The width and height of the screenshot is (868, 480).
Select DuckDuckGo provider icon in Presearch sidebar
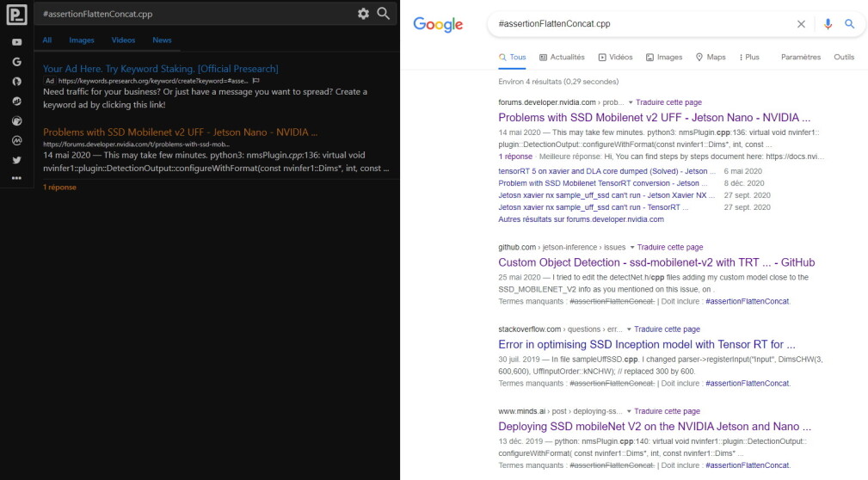click(17, 82)
